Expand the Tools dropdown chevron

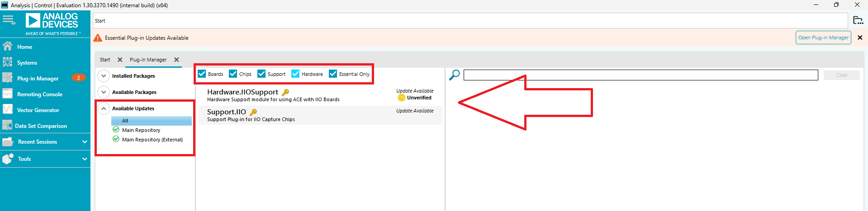[85, 159]
